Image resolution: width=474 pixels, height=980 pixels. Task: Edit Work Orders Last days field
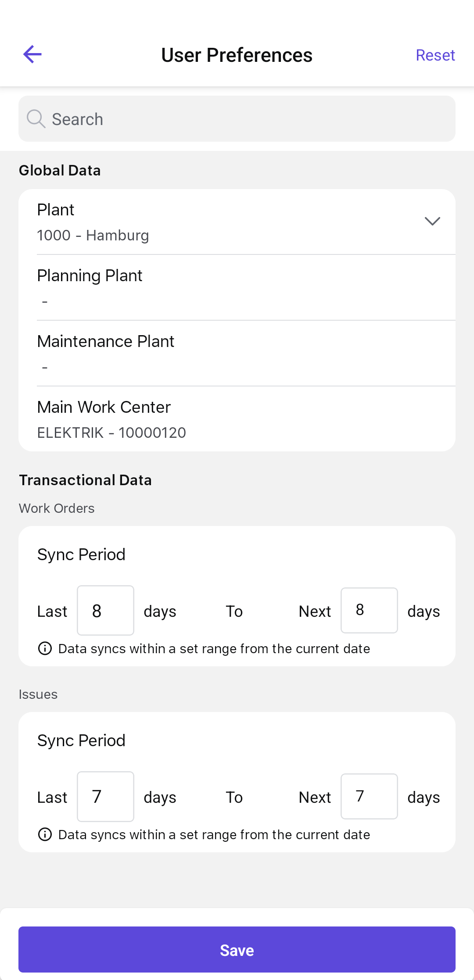[x=105, y=611]
